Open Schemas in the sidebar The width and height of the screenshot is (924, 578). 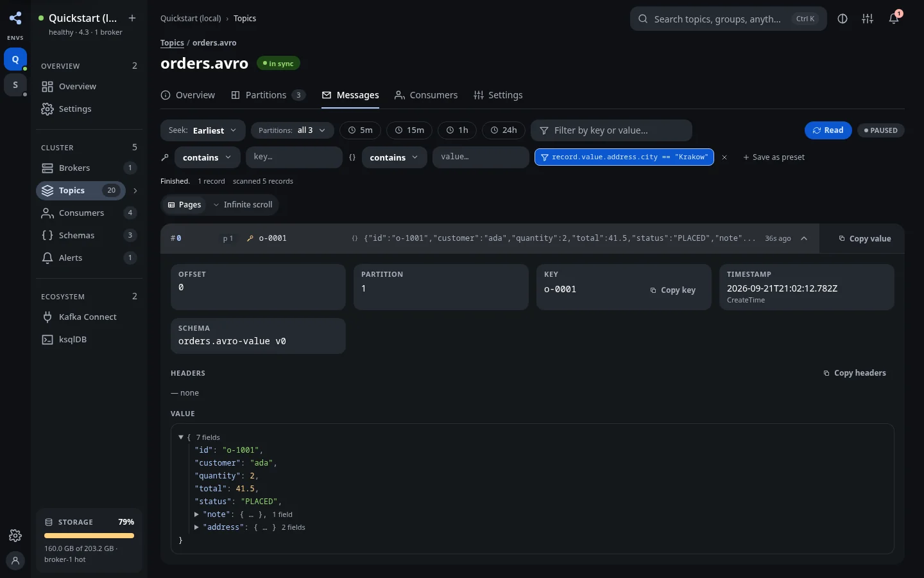[x=89, y=235]
